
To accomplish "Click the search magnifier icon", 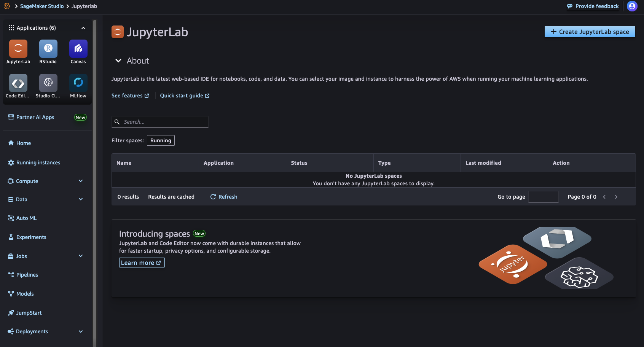I will click(117, 122).
